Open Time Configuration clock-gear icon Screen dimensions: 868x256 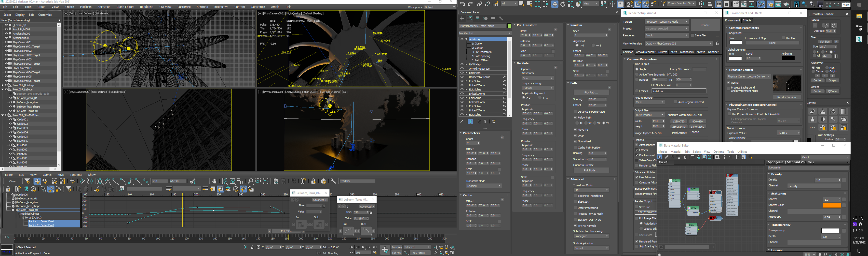tap(375, 252)
